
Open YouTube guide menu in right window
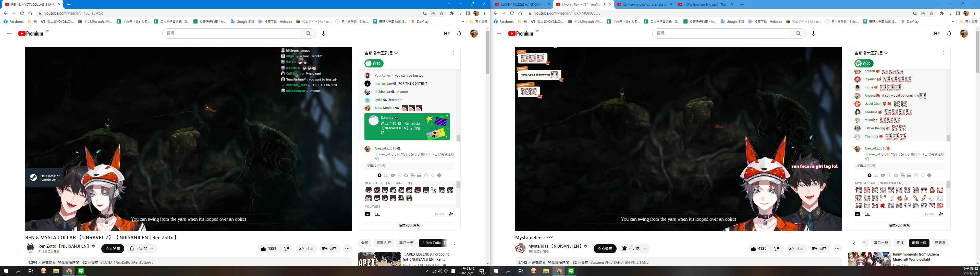[499, 33]
